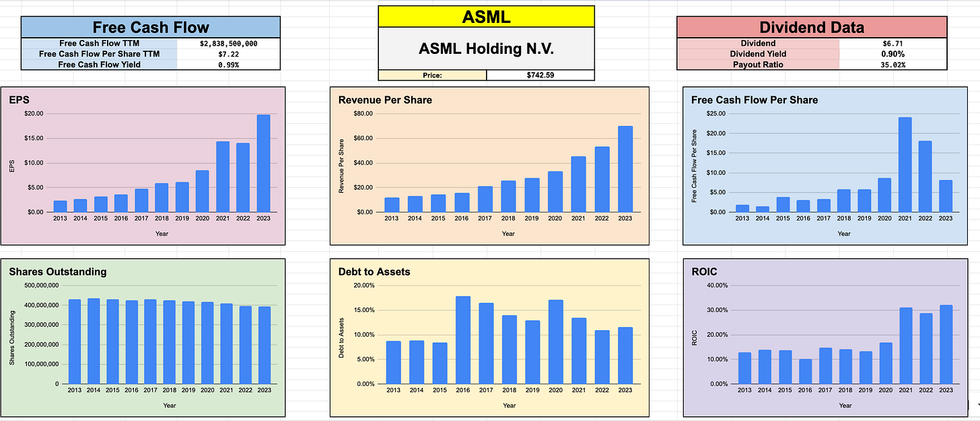This screenshot has height=421, width=980.
Task: Click the Dividend Data header
Action: point(812,28)
